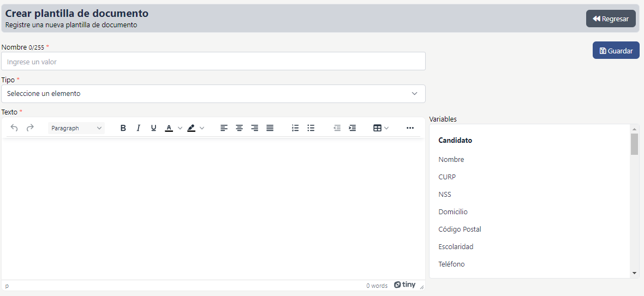The width and height of the screenshot is (644, 296).
Task: Justify the text alignment
Action: point(270,128)
